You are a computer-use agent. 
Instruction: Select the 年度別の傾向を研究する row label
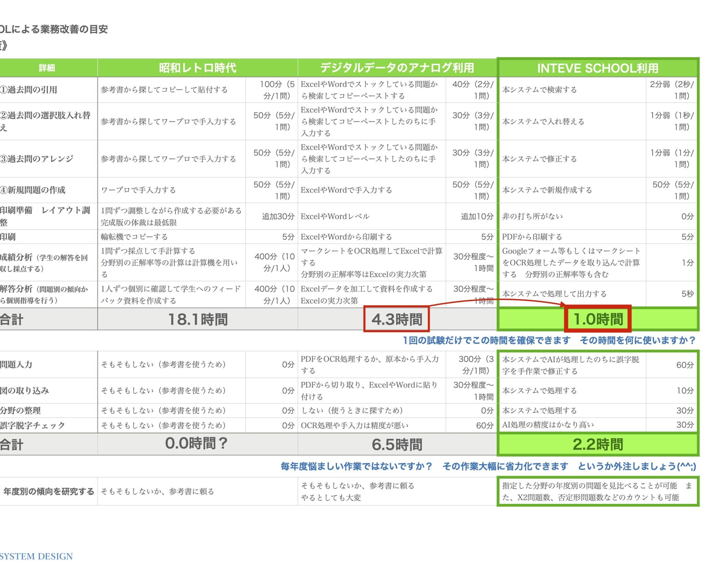49,491
